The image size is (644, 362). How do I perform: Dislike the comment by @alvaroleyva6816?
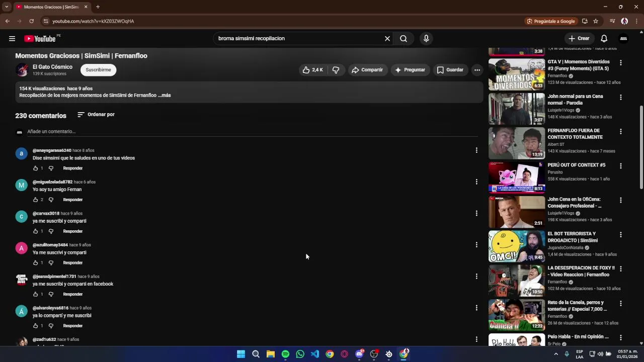tap(51, 326)
